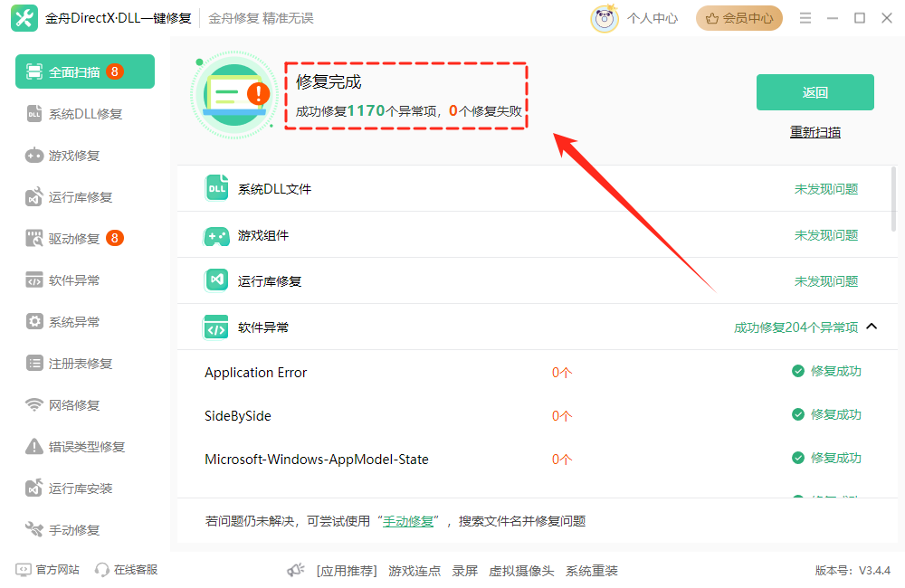Open 在线客服 support link
905x588 pixels.
[127, 570]
